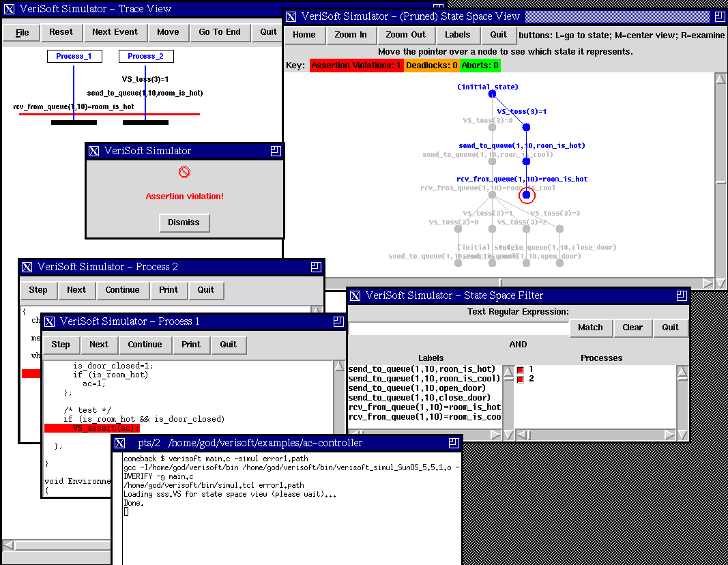Dismiss the assertion violation dialog
Image resolution: width=728 pixels, height=565 pixels.
tap(184, 222)
